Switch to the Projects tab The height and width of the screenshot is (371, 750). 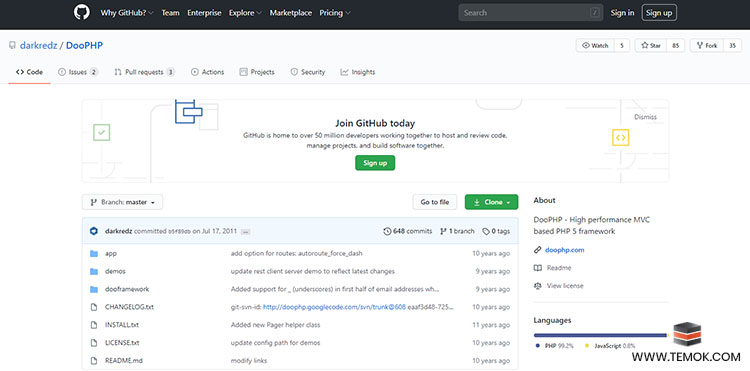(x=257, y=72)
